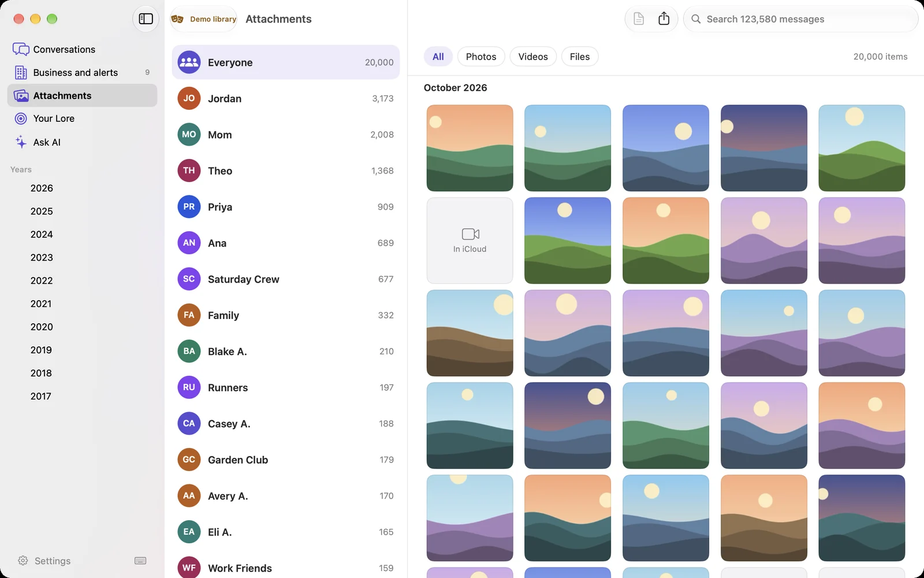Jump to year 2024
924x578 pixels.
[42, 234]
